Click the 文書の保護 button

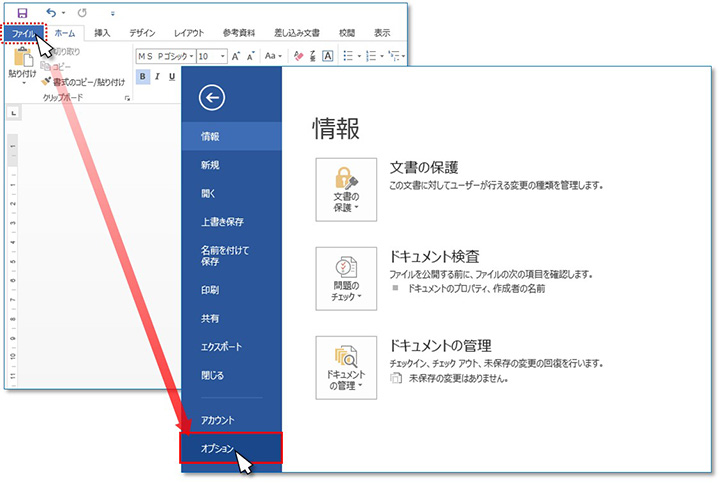pos(346,190)
